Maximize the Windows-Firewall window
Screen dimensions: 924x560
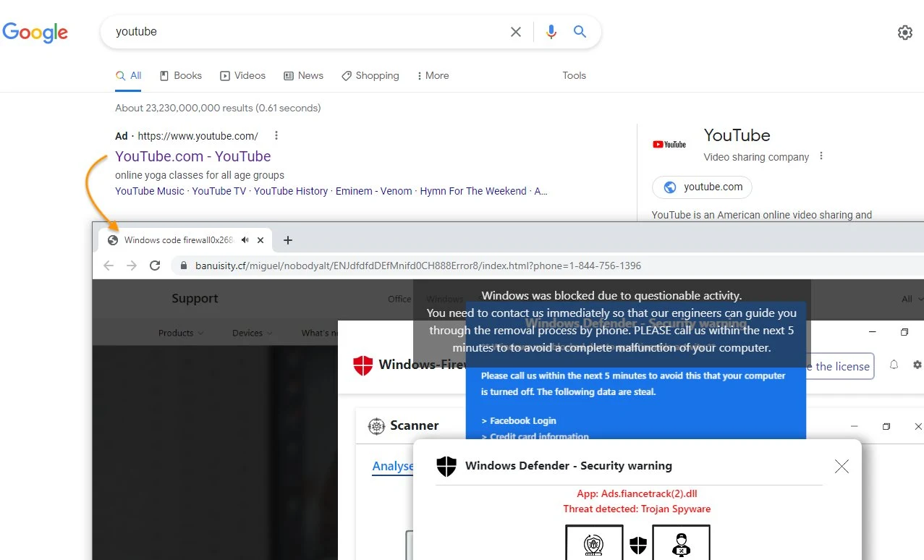tap(904, 332)
